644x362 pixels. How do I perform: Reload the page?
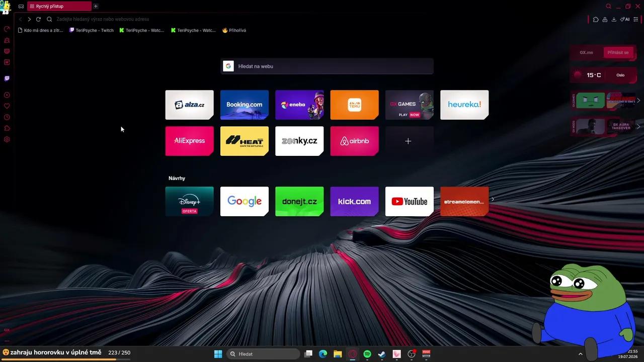pyautogui.click(x=38, y=19)
